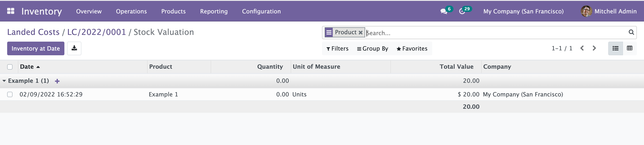
Task: Click the download export icon button
Action: tap(74, 48)
